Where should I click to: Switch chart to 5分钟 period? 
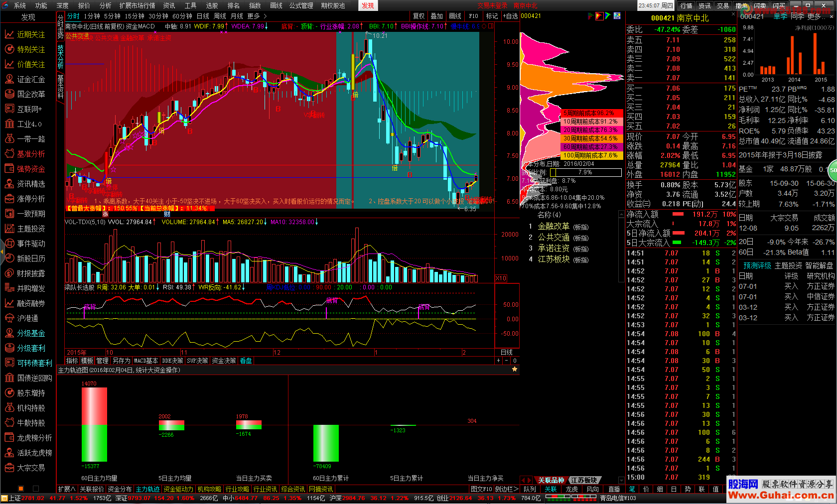click(112, 16)
